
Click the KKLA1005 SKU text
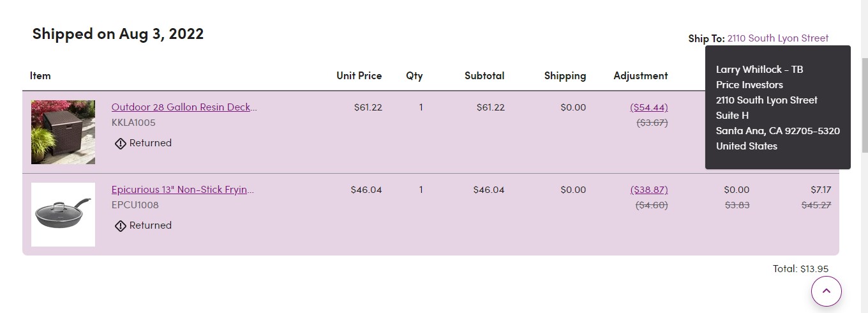point(133,123)
